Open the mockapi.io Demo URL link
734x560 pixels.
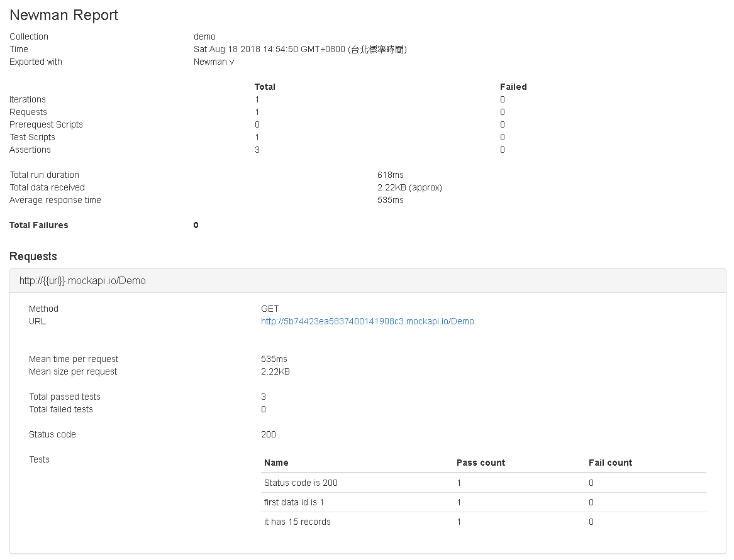click(x=367, y=321)
